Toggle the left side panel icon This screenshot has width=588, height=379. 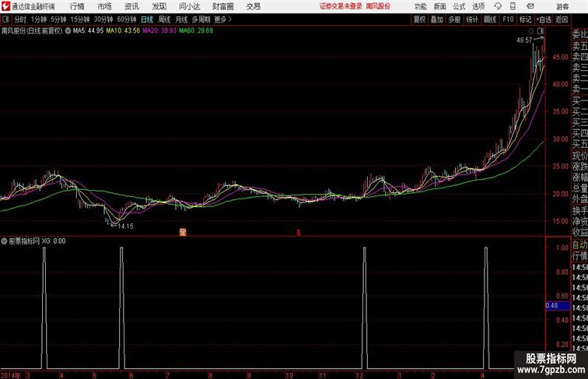(5, 19)
